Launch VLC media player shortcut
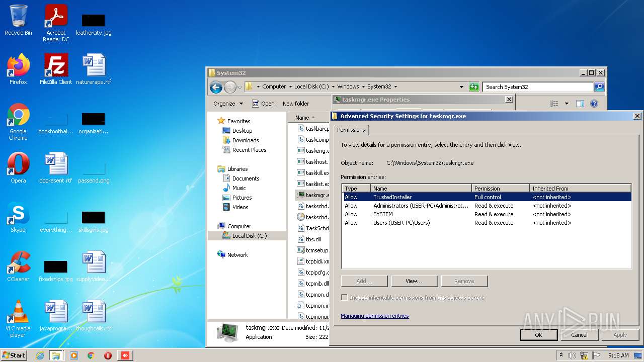 tap(18, 319)
